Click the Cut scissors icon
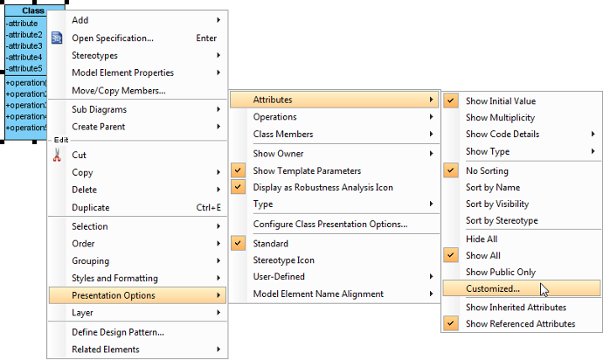 click(x=57, y=155)
